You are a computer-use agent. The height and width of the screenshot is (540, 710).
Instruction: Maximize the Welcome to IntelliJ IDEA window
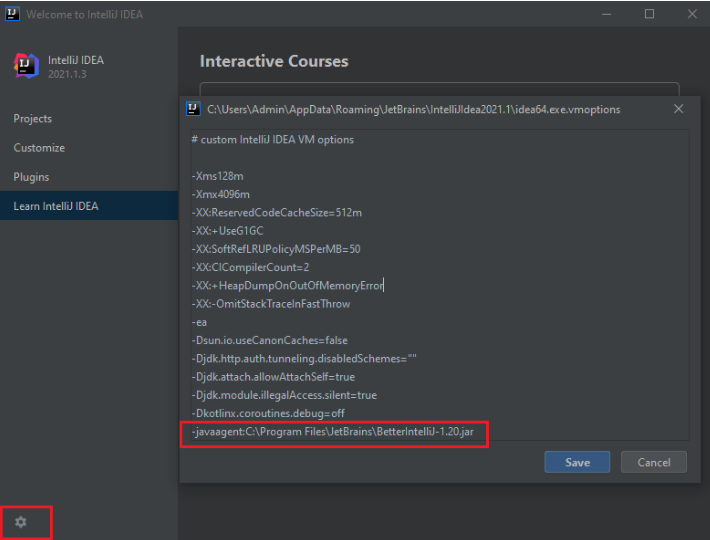click(x=649, y=14)
